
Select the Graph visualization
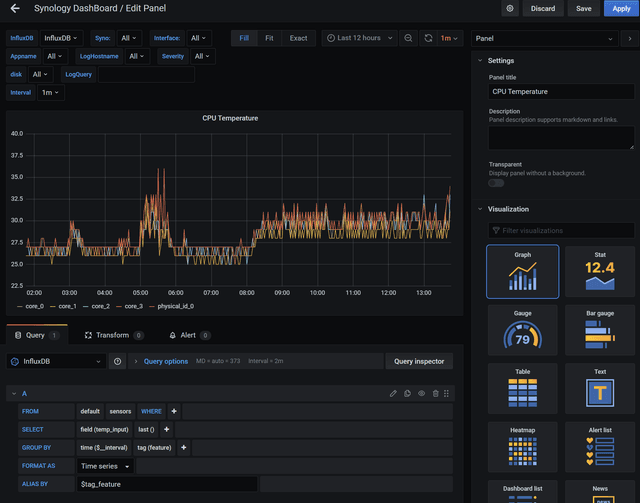coord(522,272)
